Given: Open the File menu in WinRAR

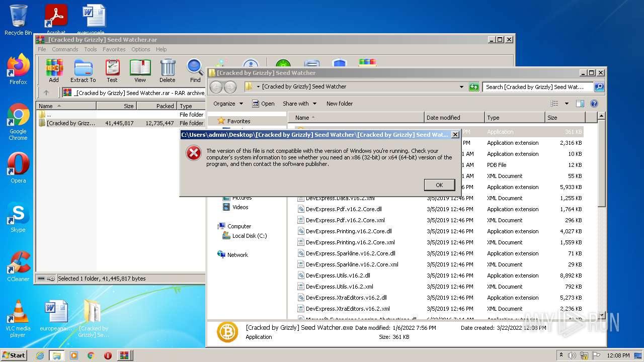Looking at the screenshot, I should coord(42,49).
